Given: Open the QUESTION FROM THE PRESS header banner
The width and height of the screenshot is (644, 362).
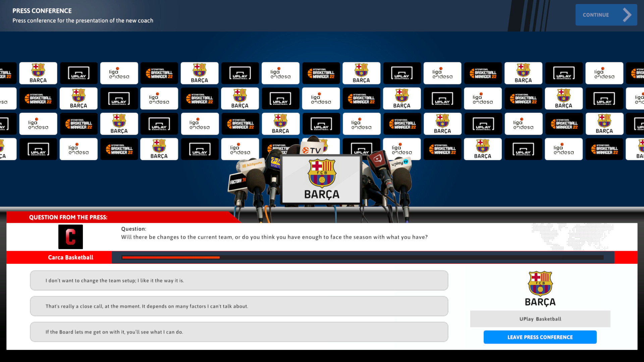Looking at the screenshot, I should tap(68, 217).
